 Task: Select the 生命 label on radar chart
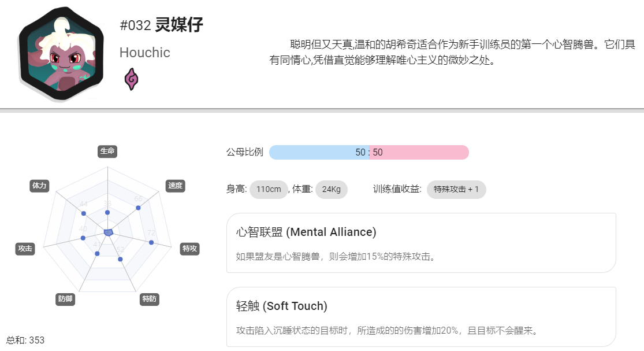[x=107, y=152]
